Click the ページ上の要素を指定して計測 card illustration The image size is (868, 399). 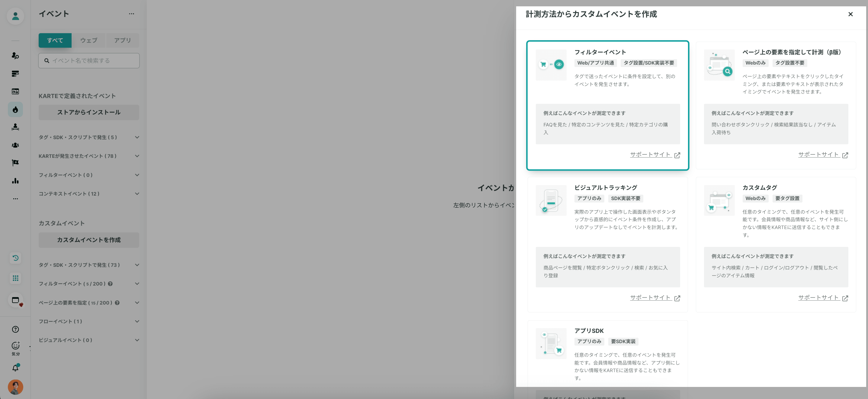(x=719, y=65)
